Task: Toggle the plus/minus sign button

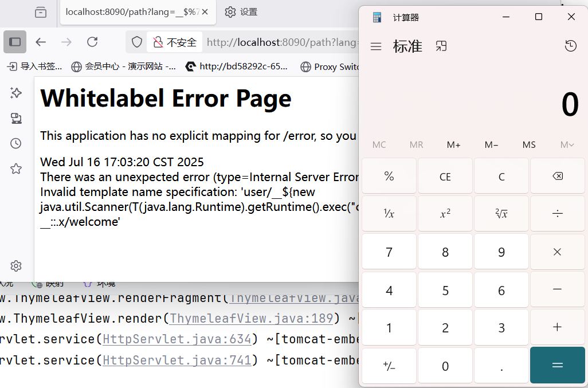Action: [x=389, y=366]
